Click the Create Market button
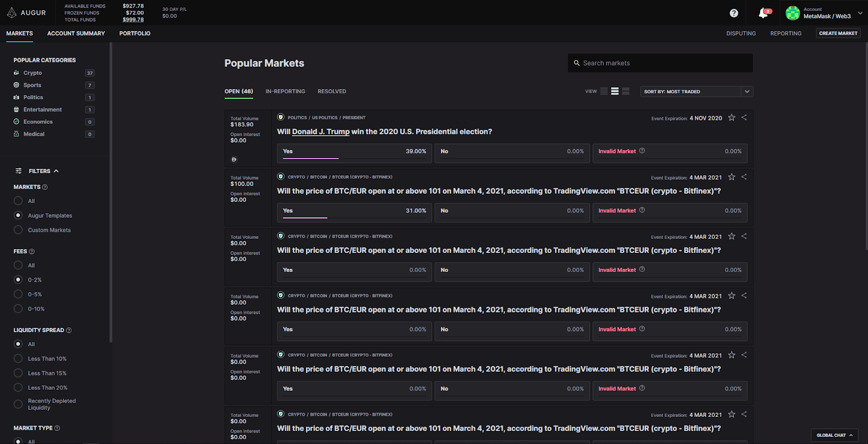The height and width of the screenshot is (444, 868). [838, 34]
